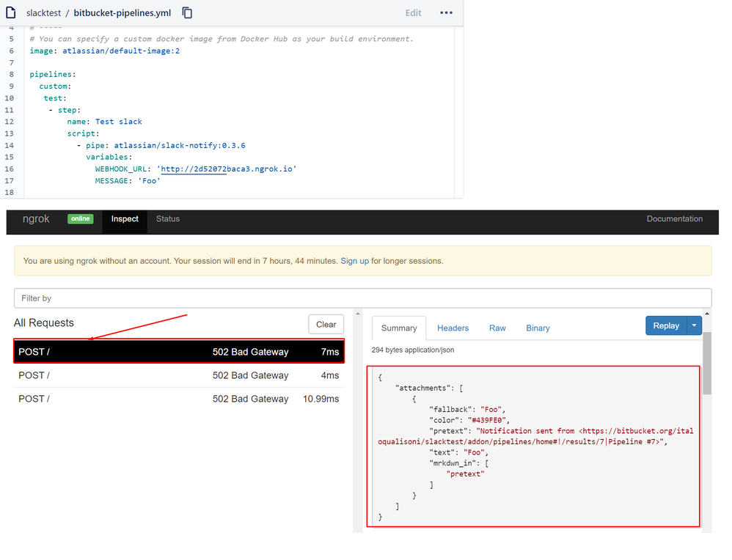The width and height of the screenshot is (732, 560).
Task: Click the scroll-up arrow of the request list
Action: point(358,314)
